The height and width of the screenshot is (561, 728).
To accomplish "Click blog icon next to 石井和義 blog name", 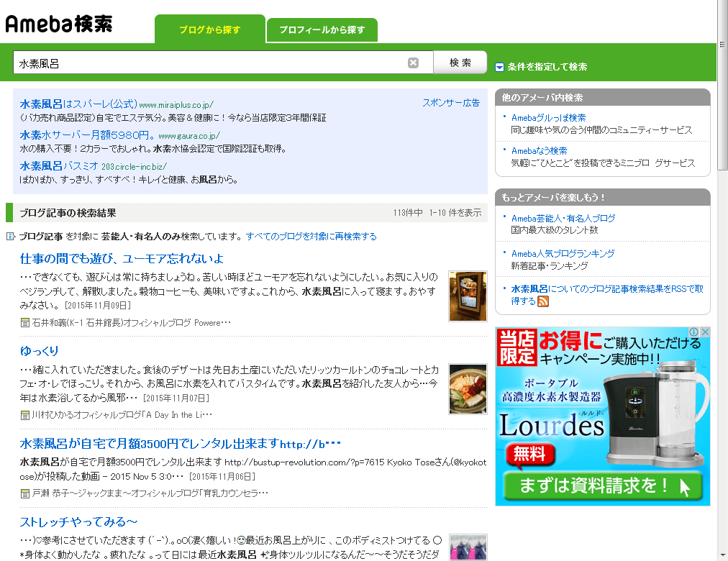I will coord(25,323).
